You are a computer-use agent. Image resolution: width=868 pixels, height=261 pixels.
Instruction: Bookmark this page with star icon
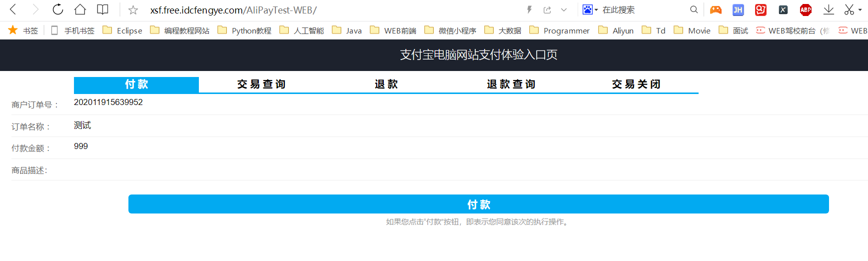point(133,10)
